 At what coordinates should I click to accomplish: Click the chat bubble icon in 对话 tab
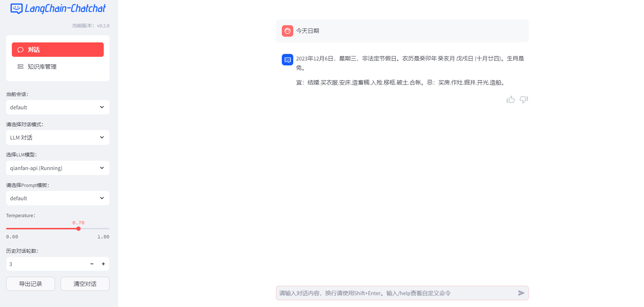20,50
